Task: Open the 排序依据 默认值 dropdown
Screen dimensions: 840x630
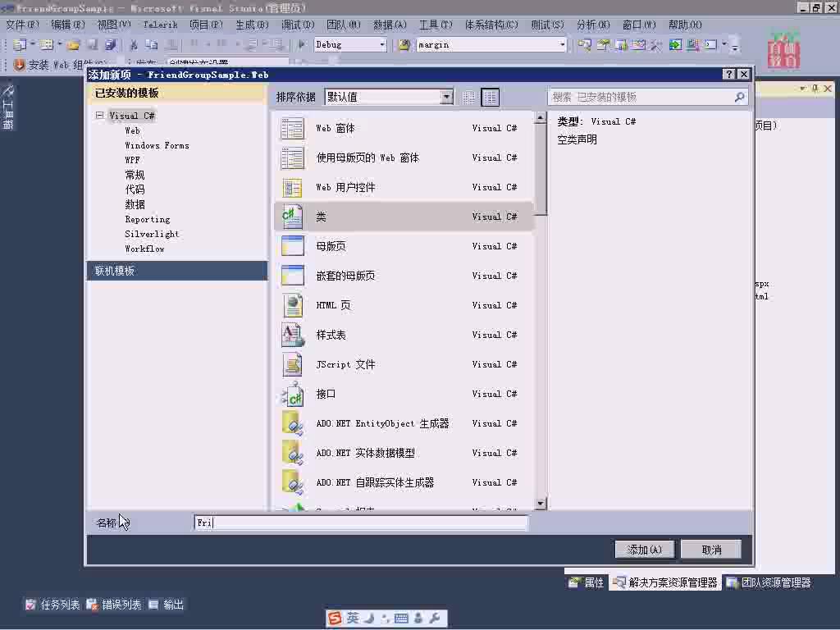Action: 446,97
